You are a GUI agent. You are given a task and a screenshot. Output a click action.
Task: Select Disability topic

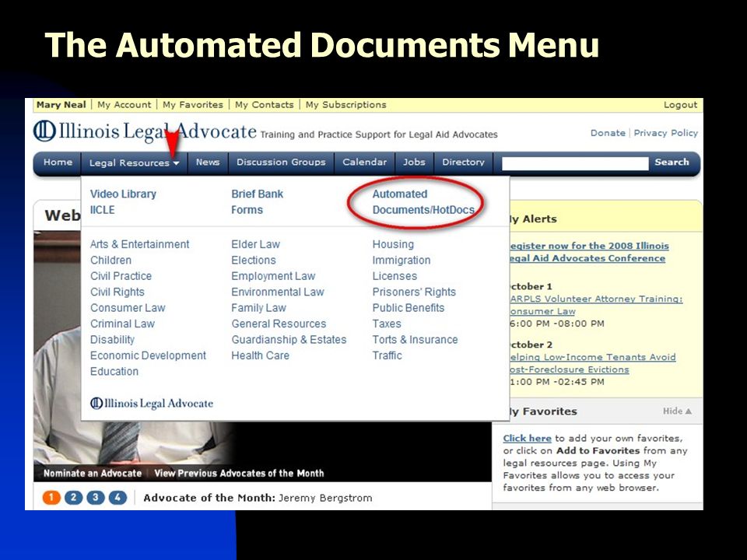[x=112, y=340]
